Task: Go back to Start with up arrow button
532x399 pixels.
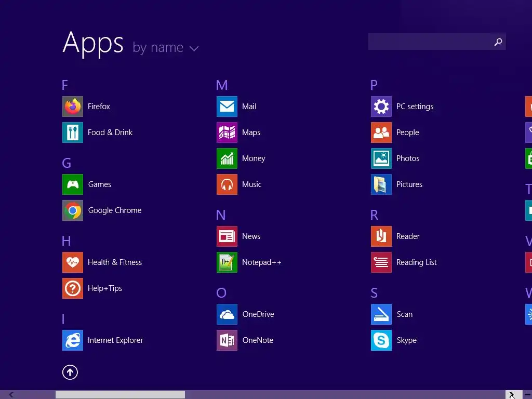Action: click(x=70, y=372)
